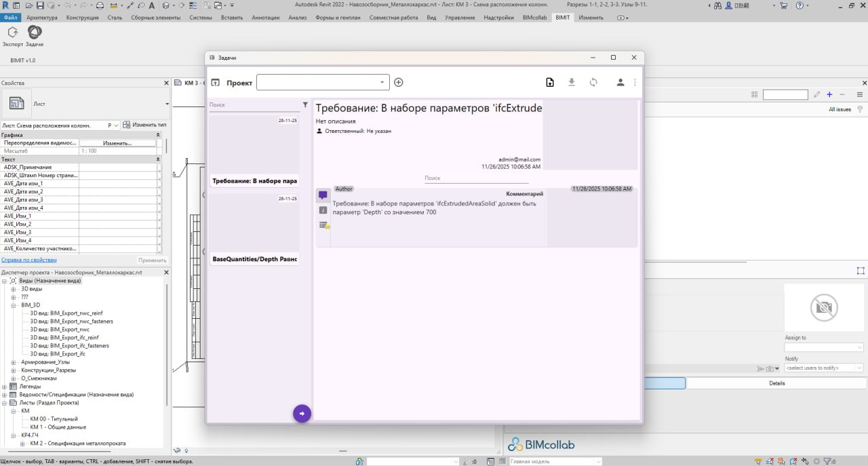Open the Справка по свойствам link
This screenshot has width=868, height=466.
[28, 260]
